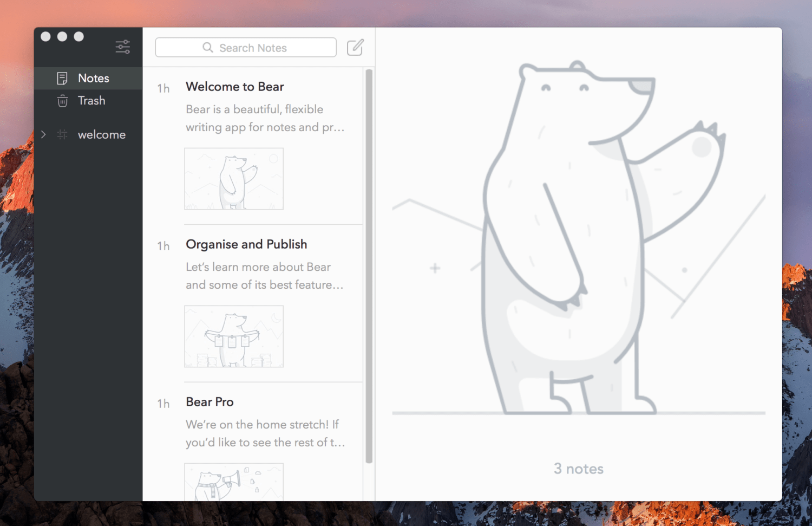Click the note list vertical scrollbar

(369, 265)
